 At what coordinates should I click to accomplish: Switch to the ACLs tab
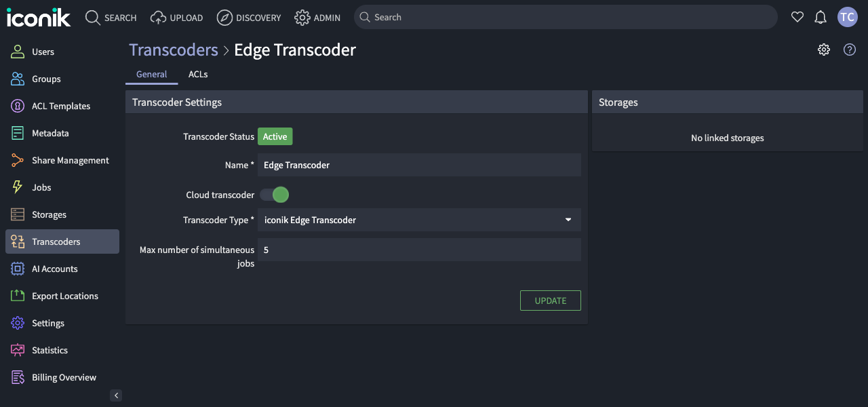198,74
